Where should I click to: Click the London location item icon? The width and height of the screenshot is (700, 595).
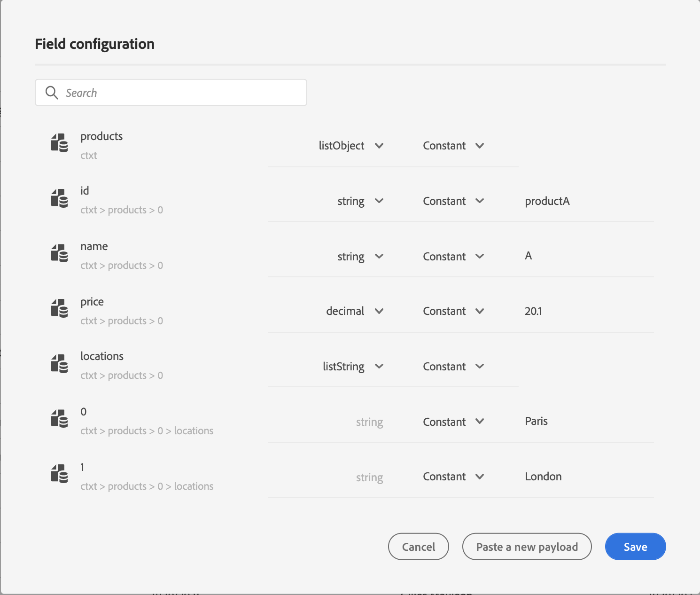[59, 474]
